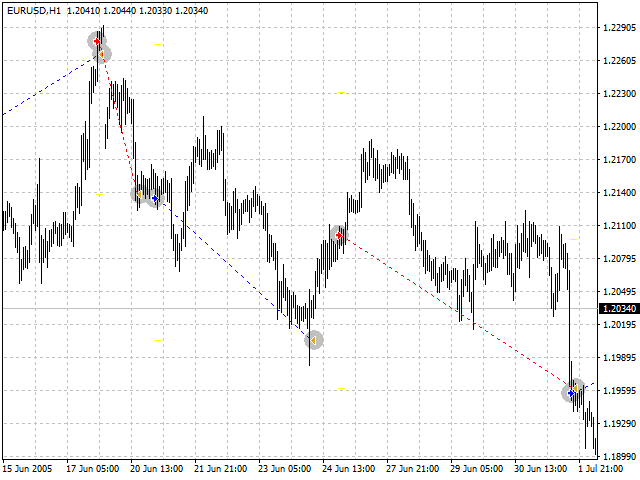Select the orange close marker just below the 17 Jun peak
Image resolution: width=640 pixels, height=480 pixels.
click(x=101, y=54)
